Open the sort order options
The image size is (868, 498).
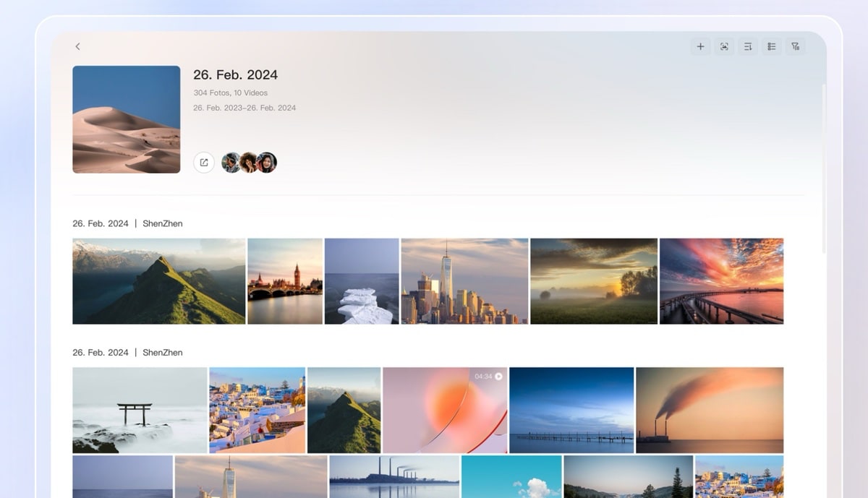point(748,46)
